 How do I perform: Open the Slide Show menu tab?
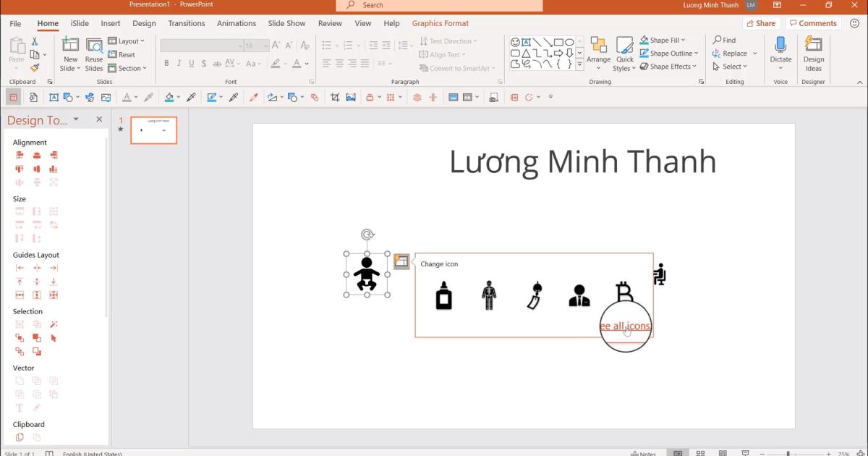click(x=286, y=23)
